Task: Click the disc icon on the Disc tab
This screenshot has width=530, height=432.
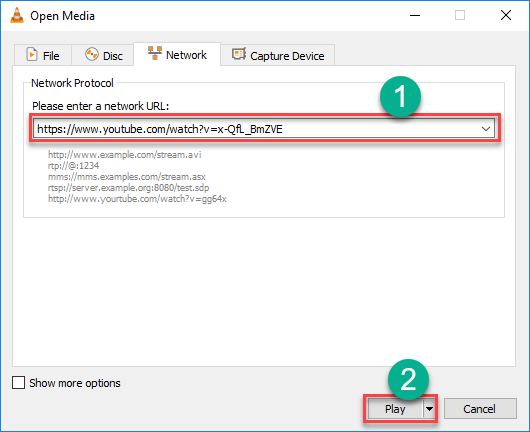Action: [92, 54]
